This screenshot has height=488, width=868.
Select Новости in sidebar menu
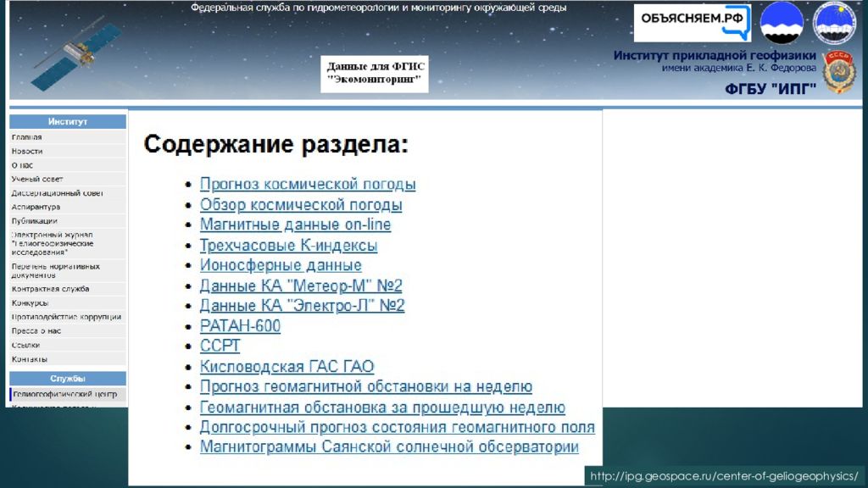click(68, 151)
